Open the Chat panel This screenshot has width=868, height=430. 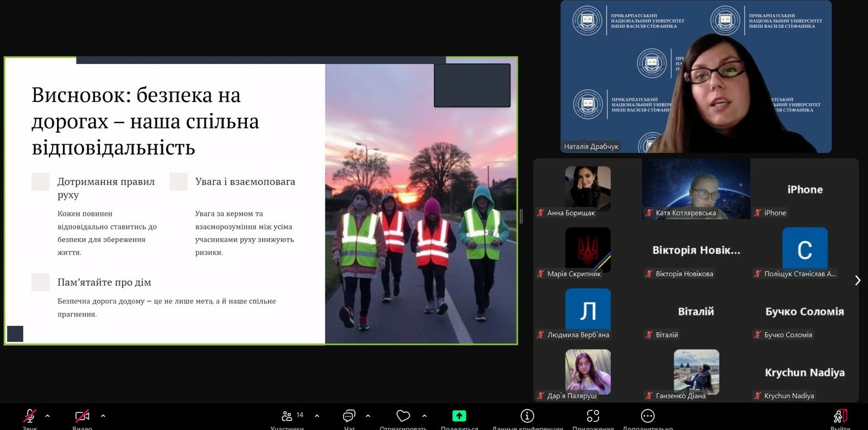[x=349, y=416]
